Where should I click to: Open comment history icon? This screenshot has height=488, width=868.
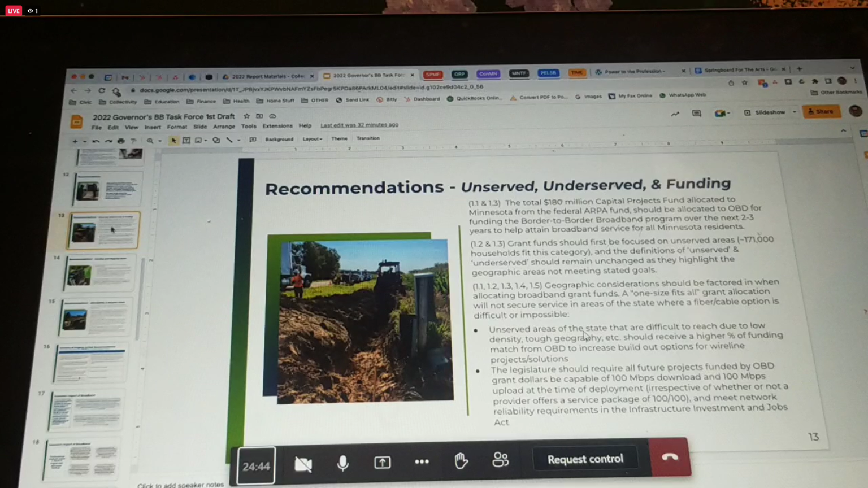697,114
